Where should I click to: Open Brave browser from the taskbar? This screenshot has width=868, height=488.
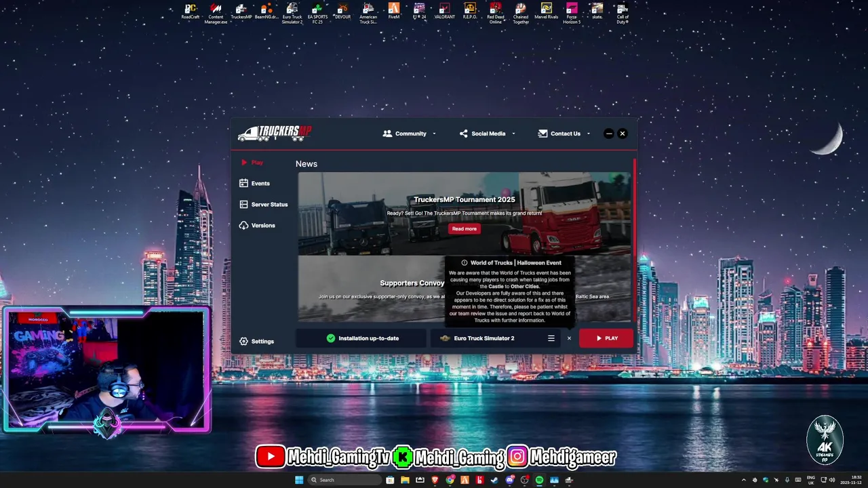click(435, 480)
